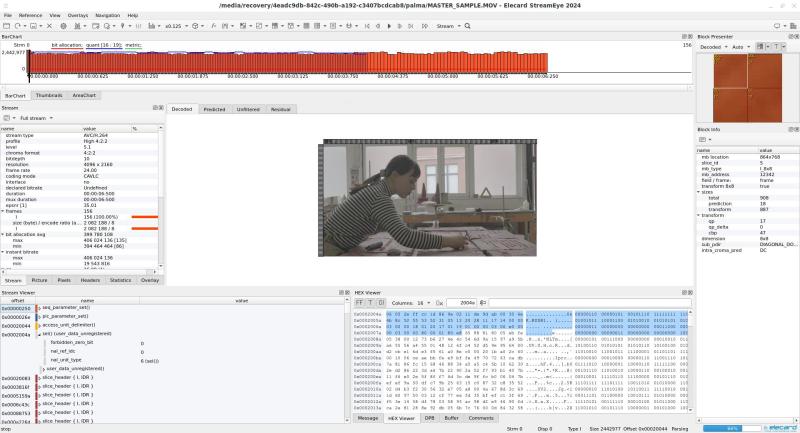
Task: Toggle the FF button in HEX Viewer
Action: point(359,303)
